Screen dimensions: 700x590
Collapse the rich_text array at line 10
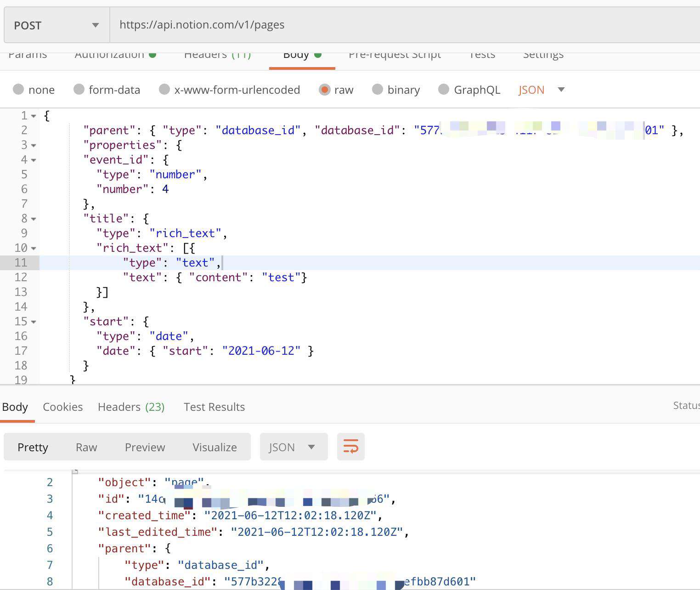pyautogui.click(x=34, y=249)
